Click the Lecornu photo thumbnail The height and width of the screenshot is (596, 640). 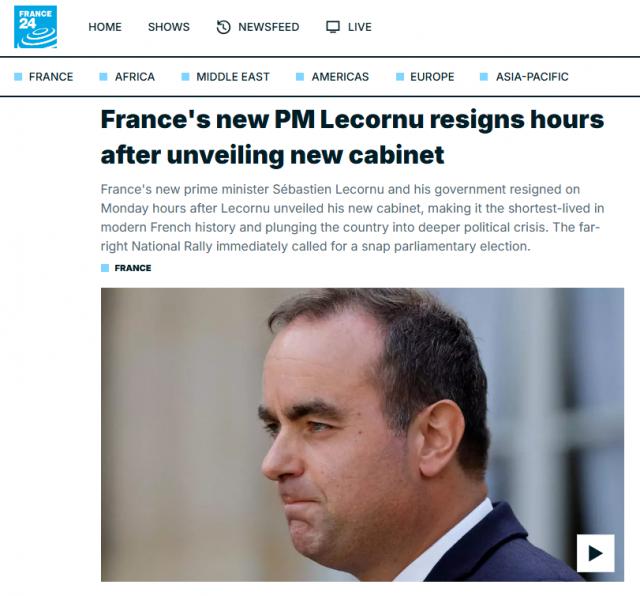coord(362,435)
